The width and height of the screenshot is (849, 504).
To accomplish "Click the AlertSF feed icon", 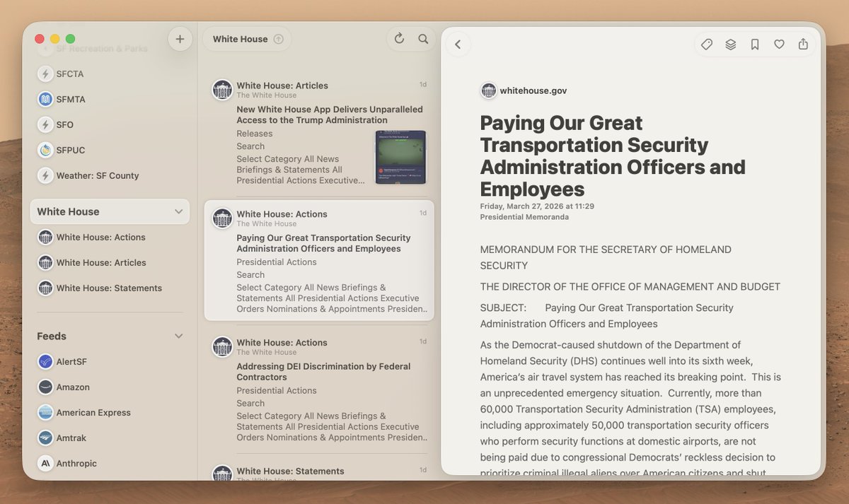I will pyautogui.click(x=45, y=361).
